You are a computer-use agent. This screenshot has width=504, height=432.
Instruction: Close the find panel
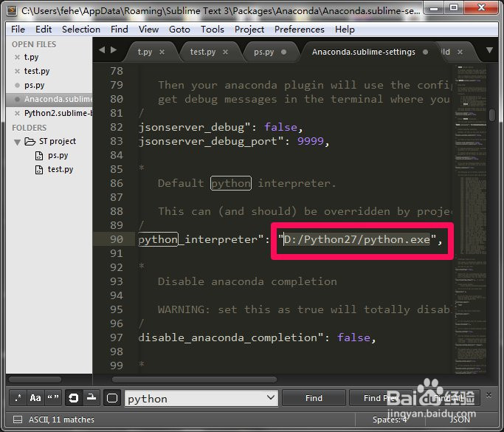pos(489,394)
